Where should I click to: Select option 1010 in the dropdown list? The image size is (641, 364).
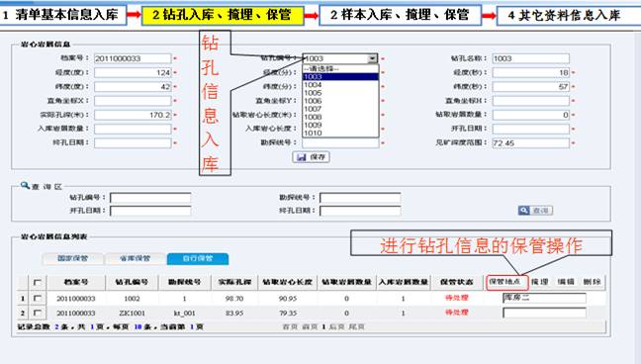coord(340,133)
